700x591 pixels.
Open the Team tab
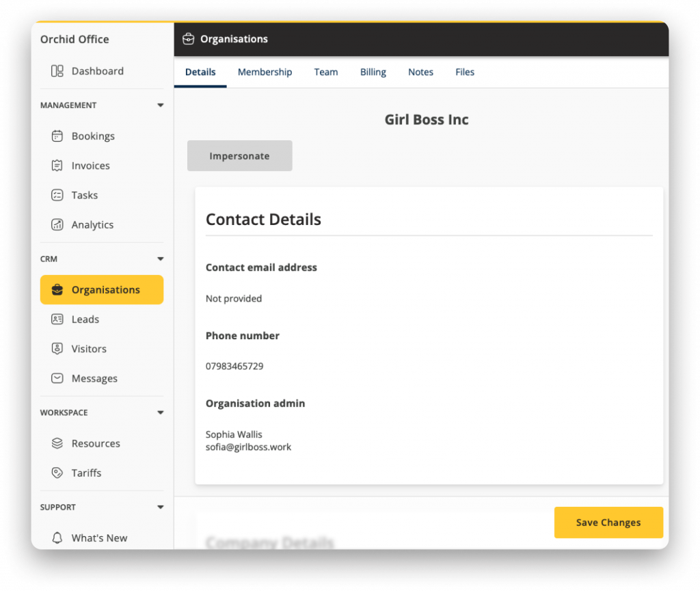pos(326,72)
